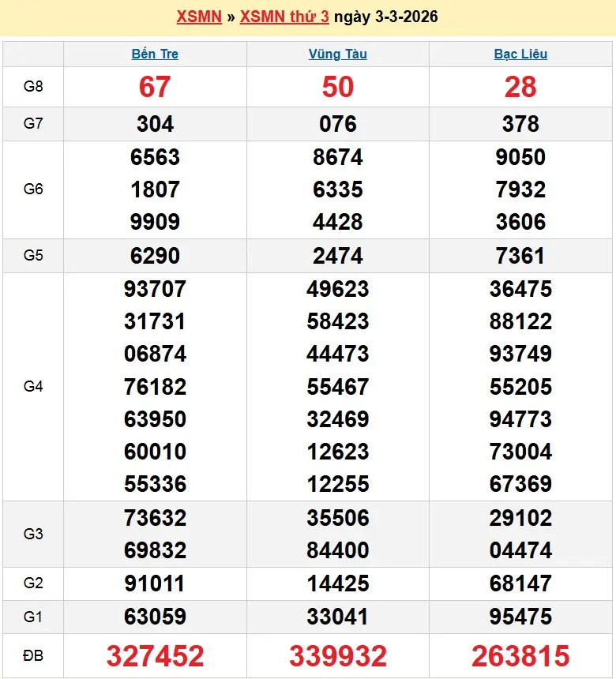Open the Bến Tre province link
The height and width of the screenshot is (679, 616).
[x=155, y=54]
